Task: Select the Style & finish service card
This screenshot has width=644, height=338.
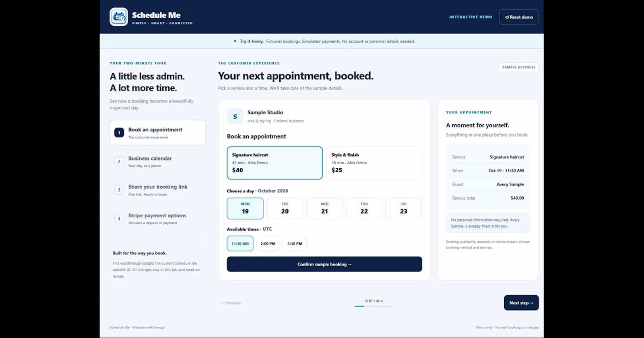Action: [x=374, y=163]
